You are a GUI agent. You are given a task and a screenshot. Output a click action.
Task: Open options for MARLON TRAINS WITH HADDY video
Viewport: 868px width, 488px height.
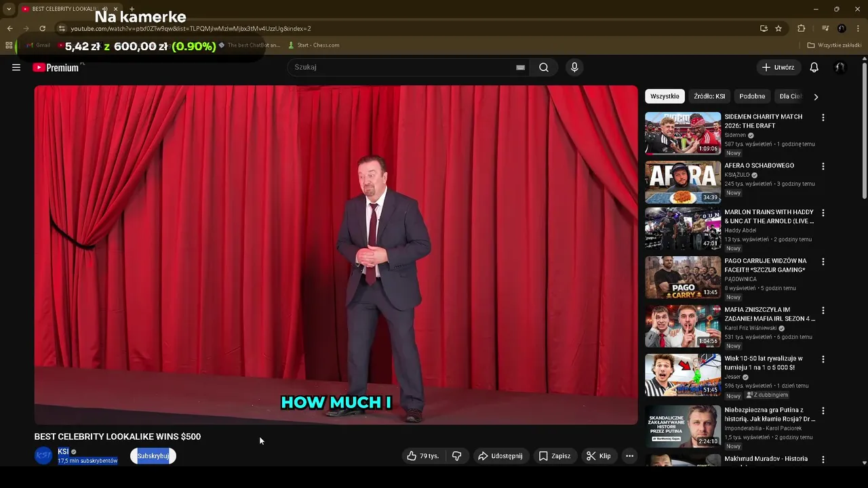[x=823, y=213]
